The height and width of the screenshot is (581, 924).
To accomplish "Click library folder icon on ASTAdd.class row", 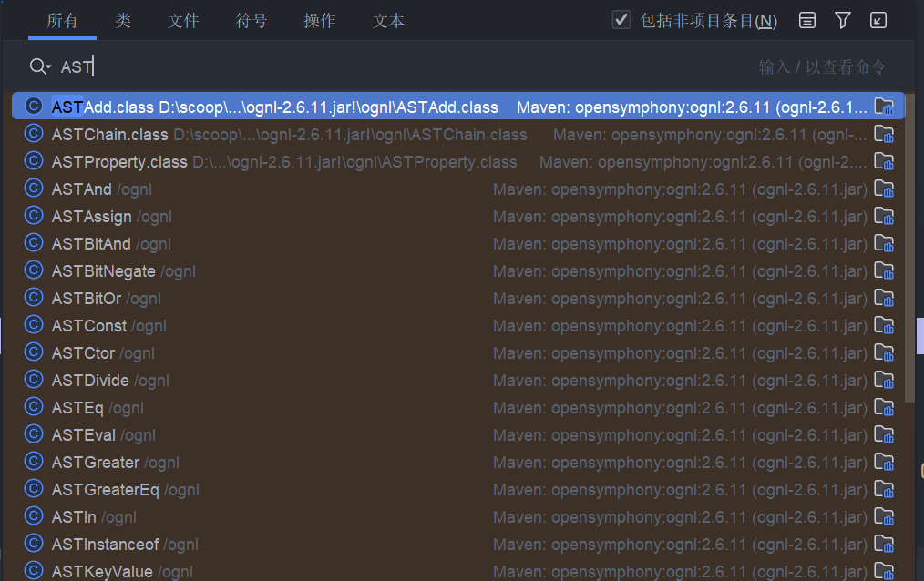I will pos(884,106).
